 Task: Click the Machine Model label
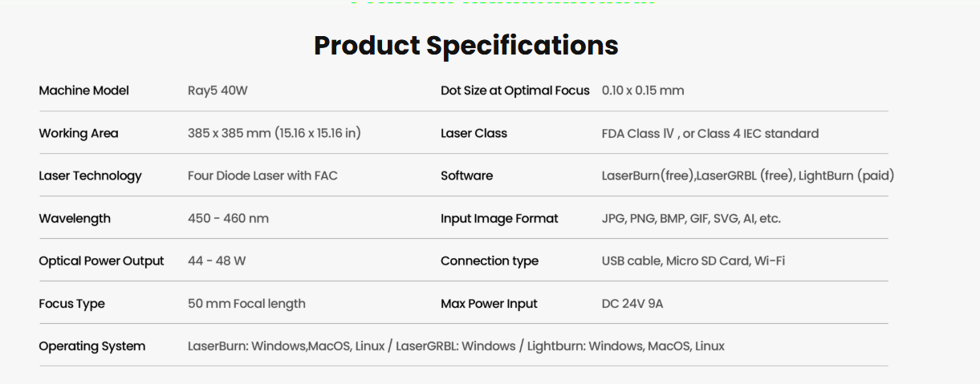(83, 91)
